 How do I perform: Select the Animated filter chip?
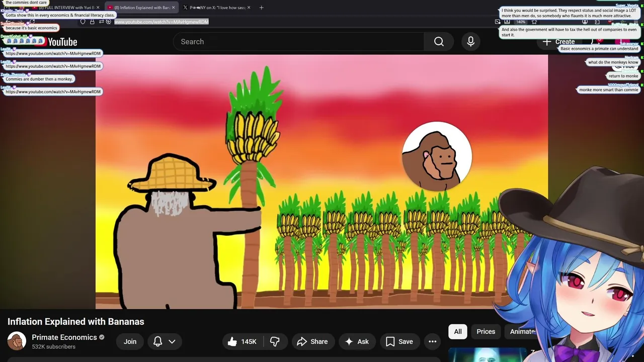[522, 331]
